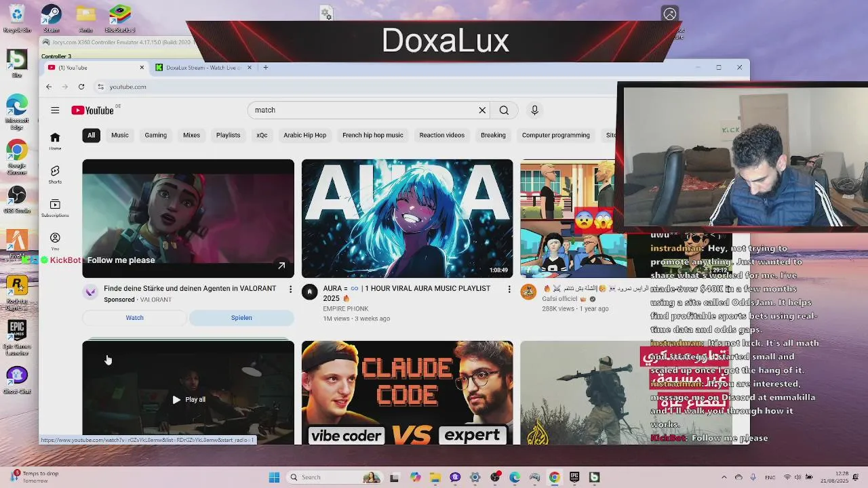The width and height of the screenshot is (868, 488).
Task: Click Play all on the mix thumbnail
Action: point(189,399)
